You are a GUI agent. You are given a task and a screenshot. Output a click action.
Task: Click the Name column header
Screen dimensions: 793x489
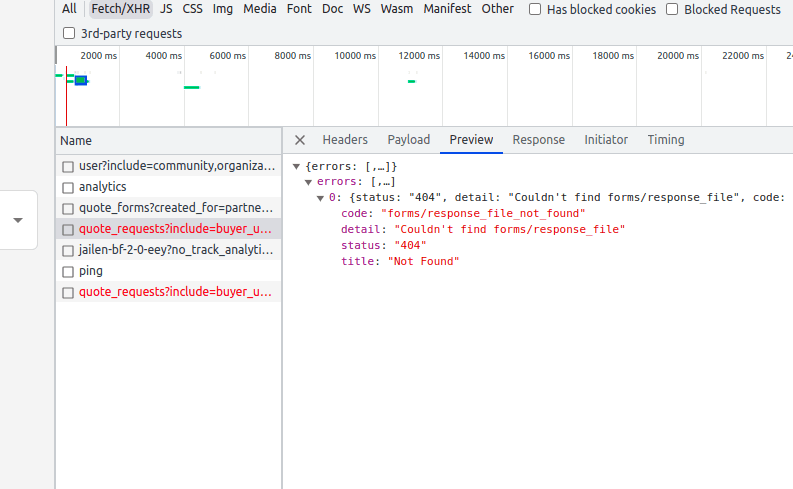coord(76,141)
